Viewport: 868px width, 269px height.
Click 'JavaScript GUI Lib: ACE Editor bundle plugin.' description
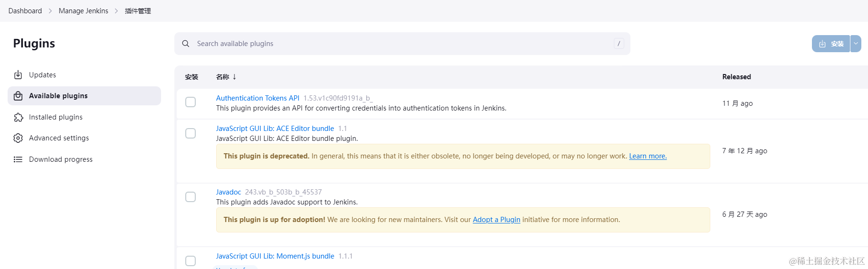(x=287, y=139)
